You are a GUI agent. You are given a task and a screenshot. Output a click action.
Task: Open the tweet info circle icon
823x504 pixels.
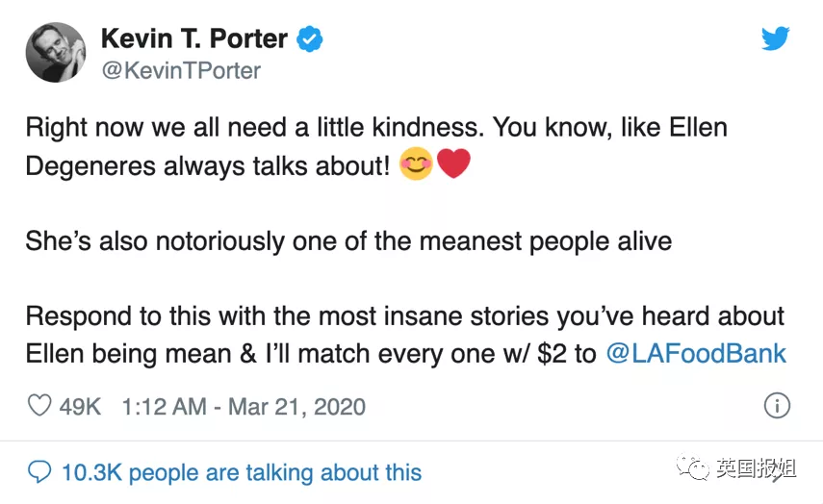[x=776, y=406]
